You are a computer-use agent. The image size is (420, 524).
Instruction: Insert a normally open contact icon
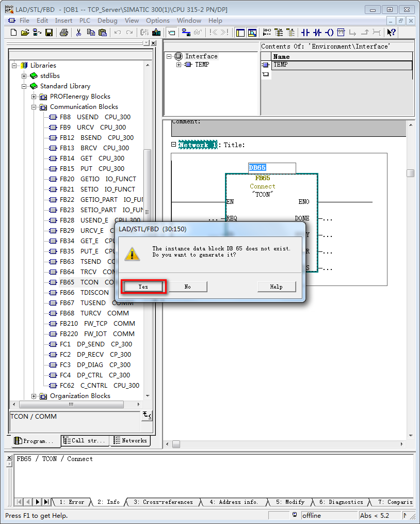point(305,33)
